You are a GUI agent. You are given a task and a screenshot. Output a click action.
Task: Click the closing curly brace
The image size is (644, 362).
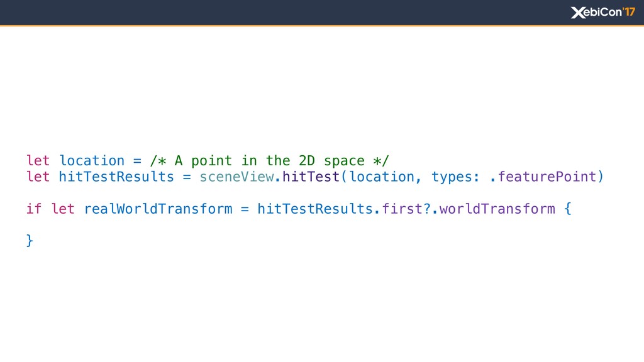tap(30, 241)
